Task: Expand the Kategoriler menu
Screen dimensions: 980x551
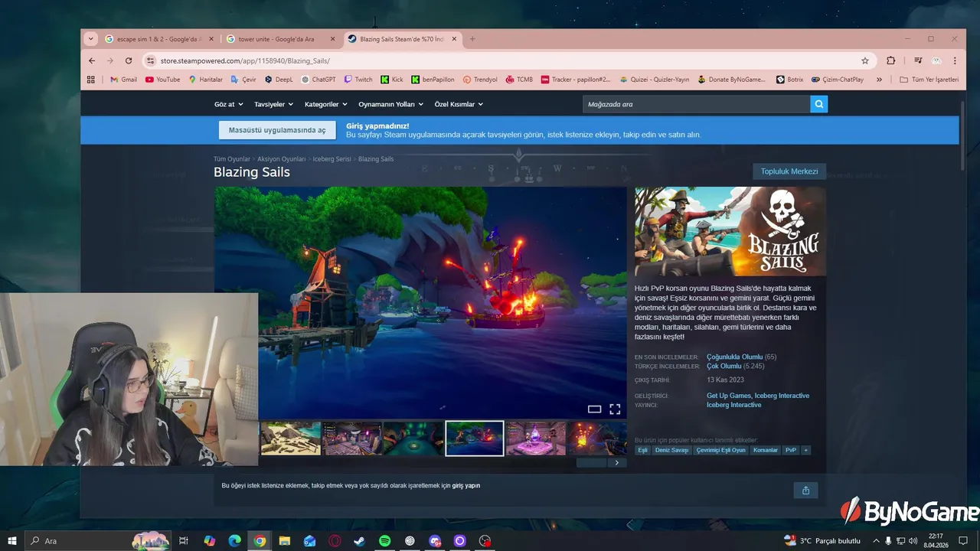Action: coord(325,104)
